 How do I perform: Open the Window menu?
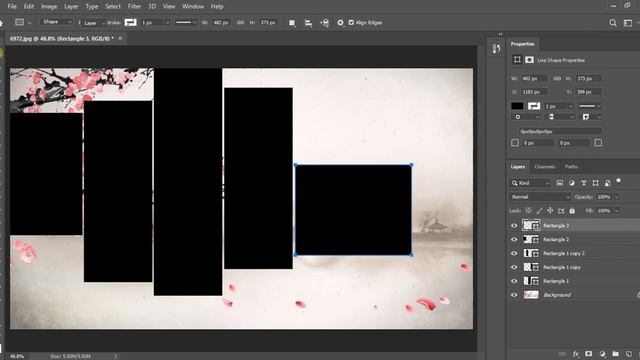point(193,7)
